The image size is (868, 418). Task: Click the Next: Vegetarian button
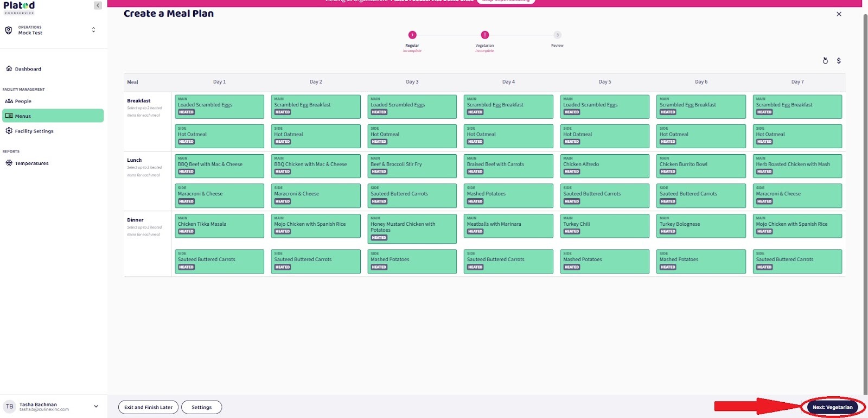pos(832,407)
